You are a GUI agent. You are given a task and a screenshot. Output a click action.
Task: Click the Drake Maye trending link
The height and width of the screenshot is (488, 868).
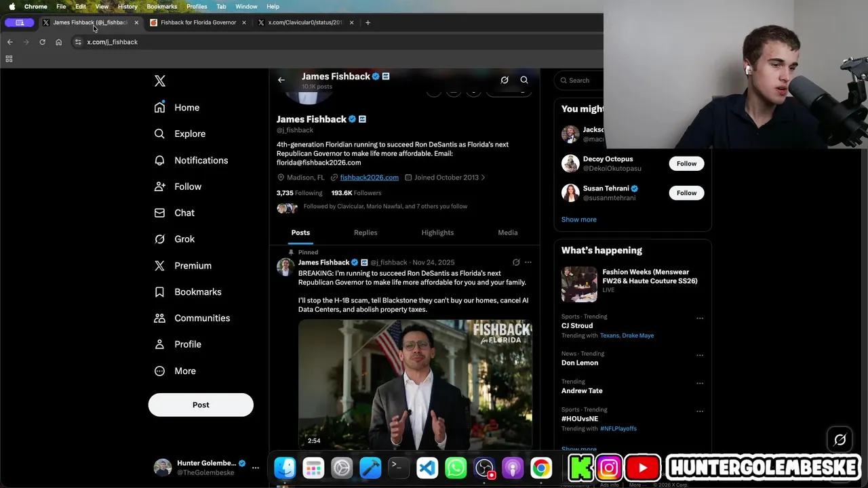click(638, 335)
